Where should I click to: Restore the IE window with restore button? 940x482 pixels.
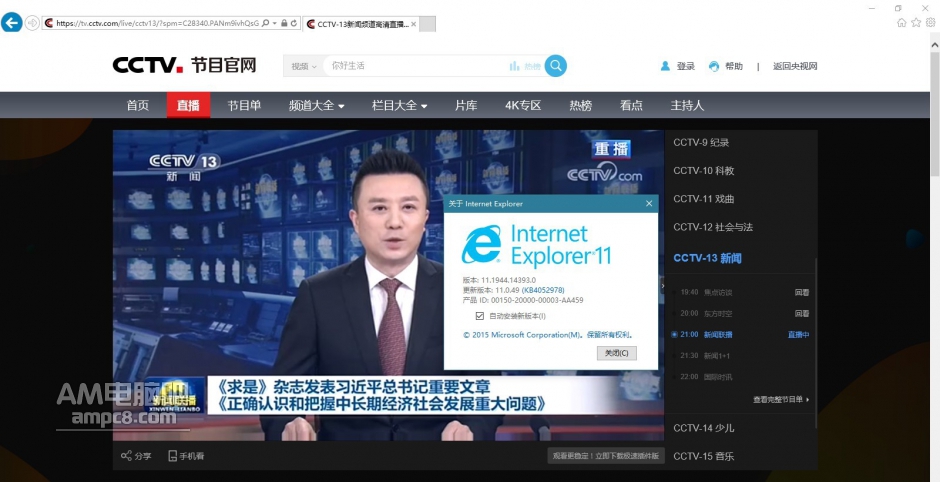click(x=898, y=8)
